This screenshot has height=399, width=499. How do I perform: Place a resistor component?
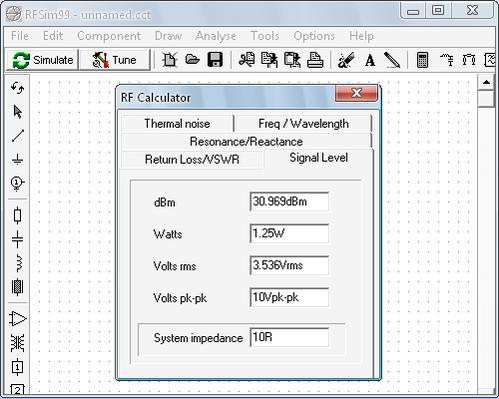(17, 215)
